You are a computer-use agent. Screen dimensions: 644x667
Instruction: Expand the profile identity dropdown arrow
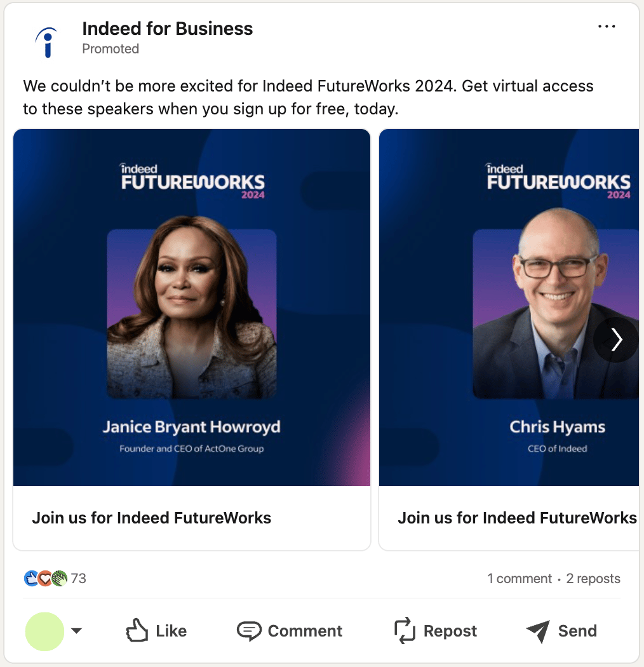click(x=77, y=630)
